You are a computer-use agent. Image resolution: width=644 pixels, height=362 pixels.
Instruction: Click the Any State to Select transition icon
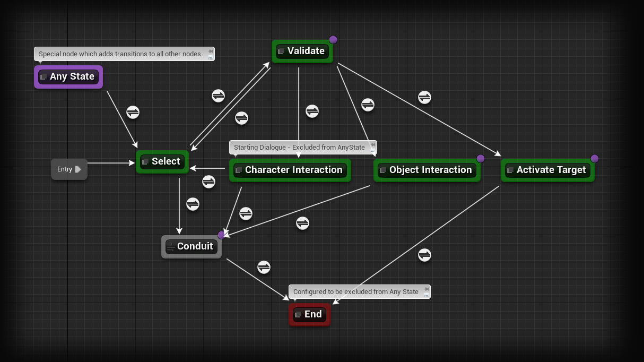click(133, 112)
